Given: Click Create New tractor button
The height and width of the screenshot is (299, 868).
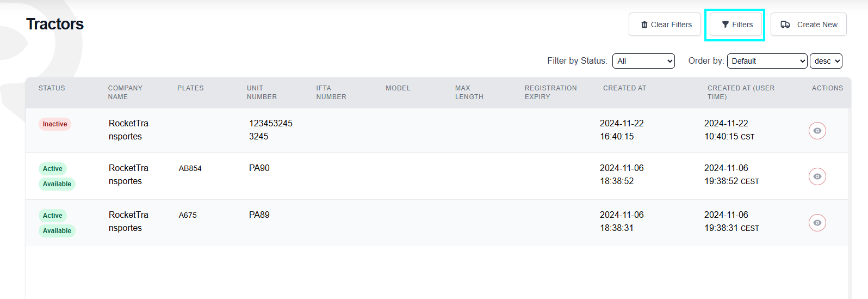Looking at the screenshot, I should (809, 25).
